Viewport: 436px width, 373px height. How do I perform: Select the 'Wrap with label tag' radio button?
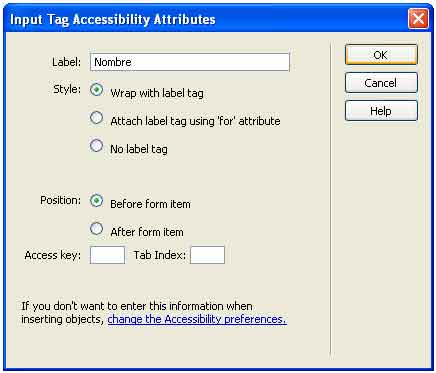tap(97, 90)
